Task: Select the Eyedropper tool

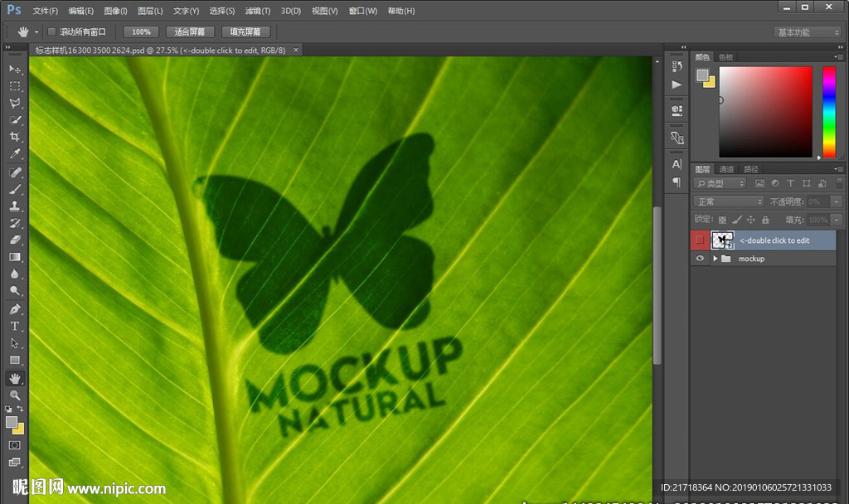Action: (15, 155)
